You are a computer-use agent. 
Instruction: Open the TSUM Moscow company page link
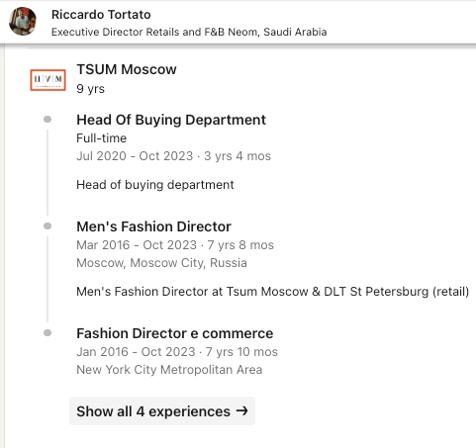(x=127, y=69)
